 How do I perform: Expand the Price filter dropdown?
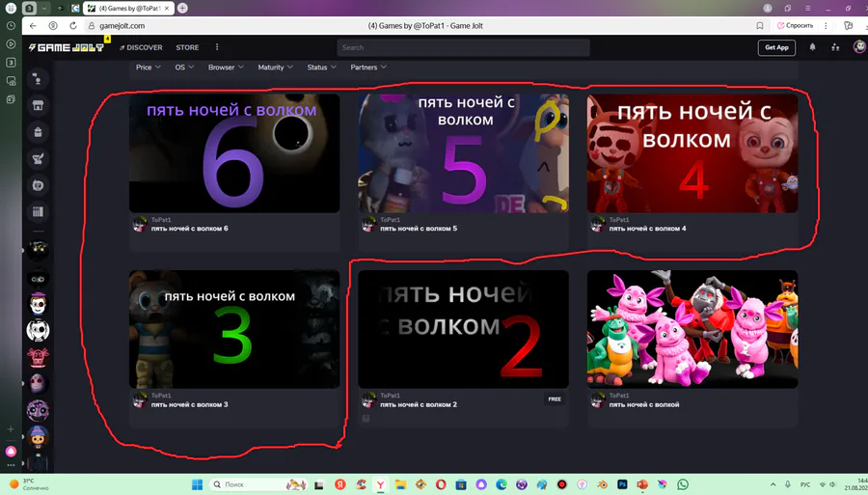coord(149,67)
